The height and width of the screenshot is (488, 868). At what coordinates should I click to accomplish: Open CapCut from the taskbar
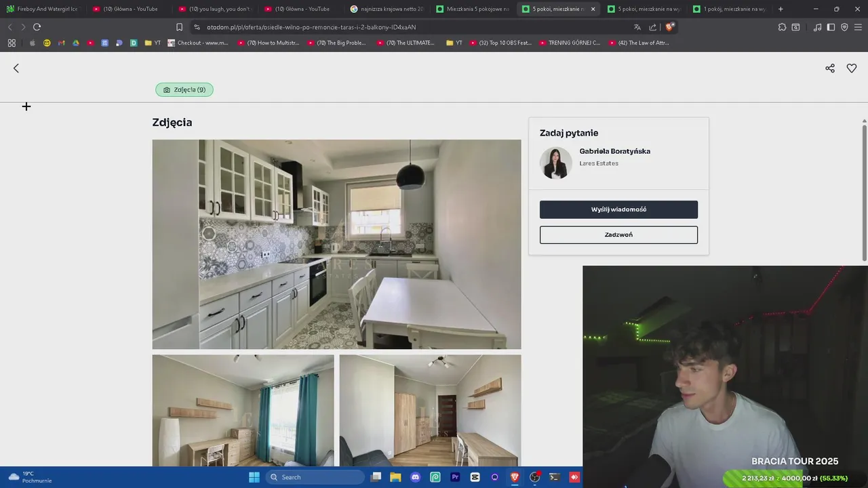point(475,477)
